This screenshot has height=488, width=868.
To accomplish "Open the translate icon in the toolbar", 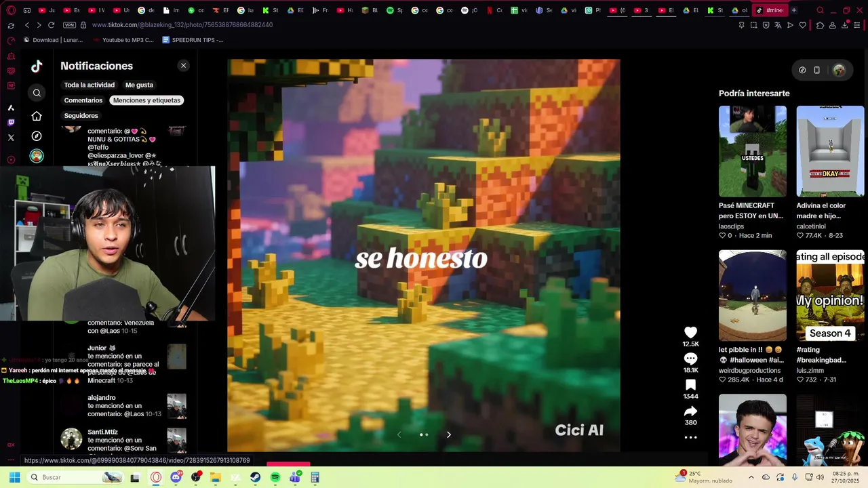I will tap(778, 25).
